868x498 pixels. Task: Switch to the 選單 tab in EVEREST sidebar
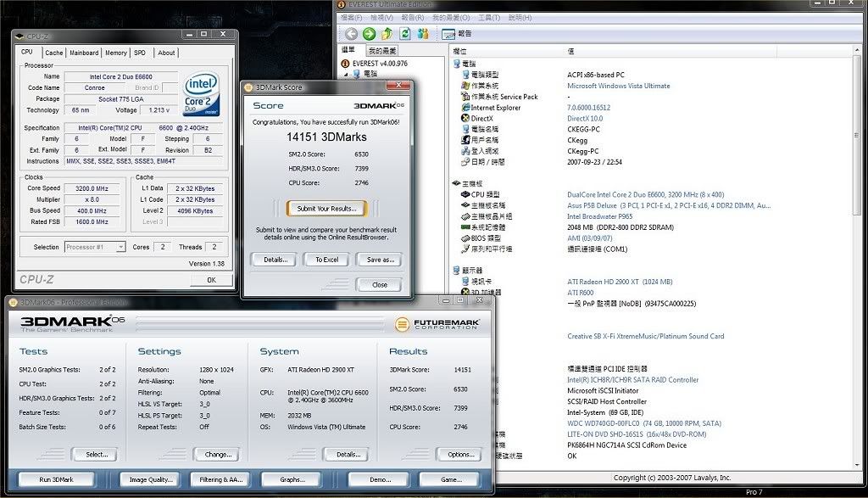point(348,50)
